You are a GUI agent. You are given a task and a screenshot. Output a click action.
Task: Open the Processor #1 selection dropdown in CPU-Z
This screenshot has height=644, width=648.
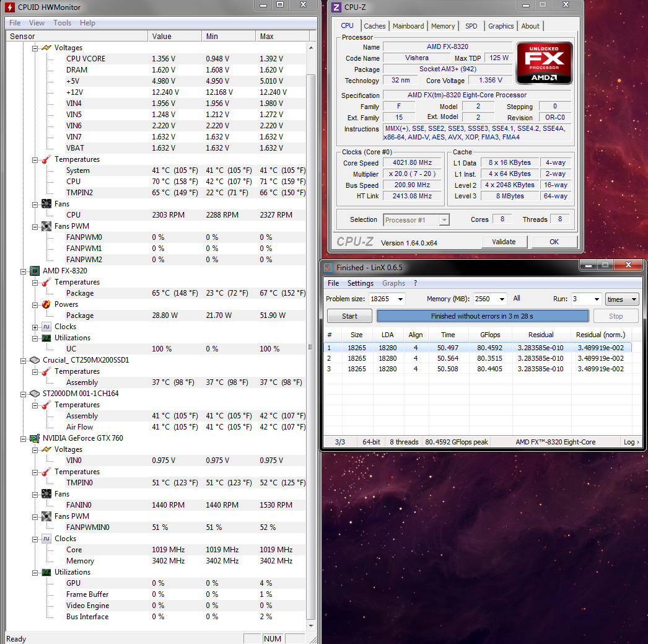point(444,220)
